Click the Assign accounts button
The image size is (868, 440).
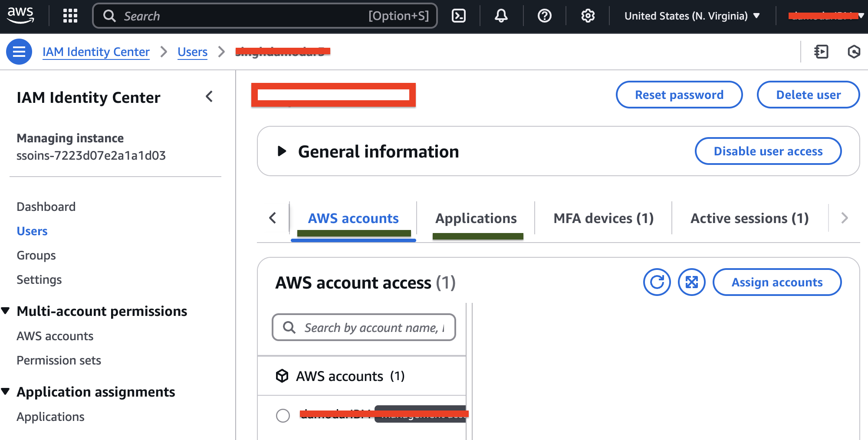(x=777, y=282)
